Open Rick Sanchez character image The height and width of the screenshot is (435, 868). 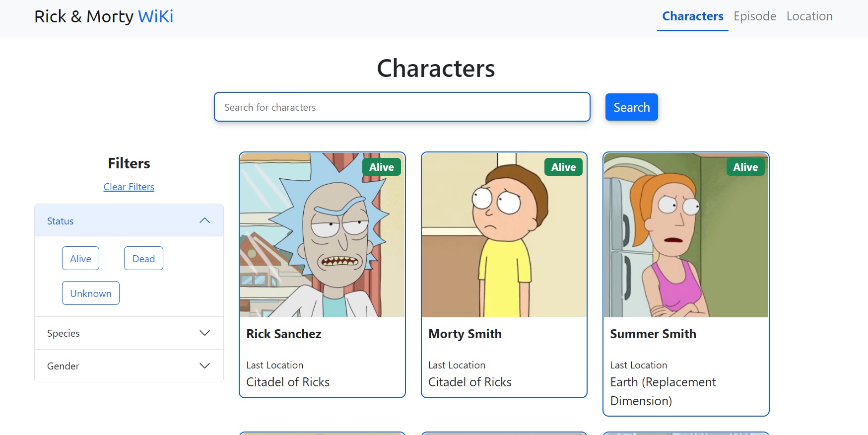click(x=323, y=235)
